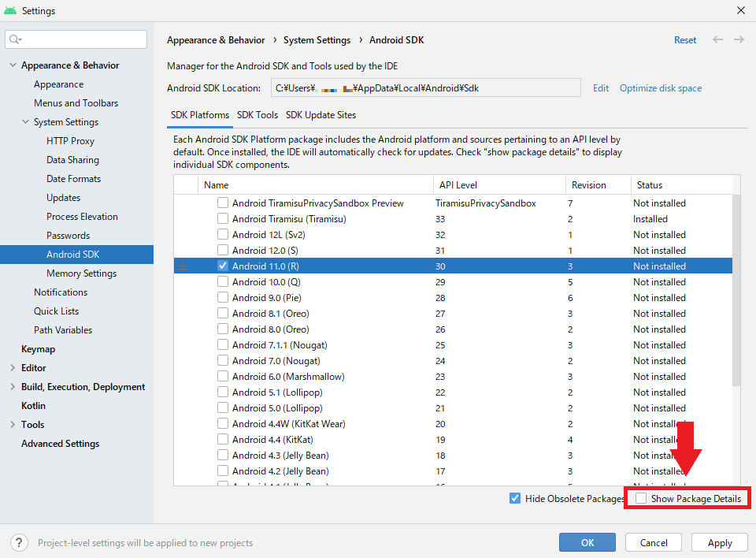Collapse the System Settings tree
This screenshot has width=756, height=558.
(24, 121)
